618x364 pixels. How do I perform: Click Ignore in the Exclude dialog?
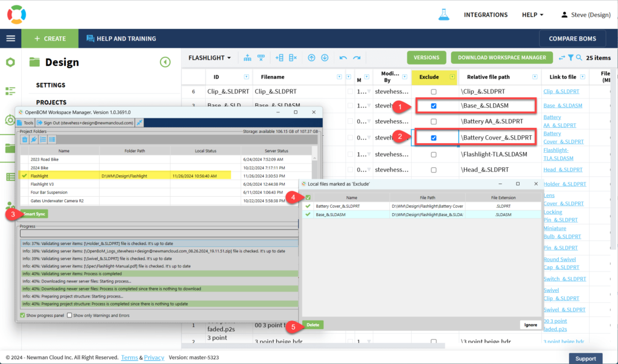tap(530, 325)
